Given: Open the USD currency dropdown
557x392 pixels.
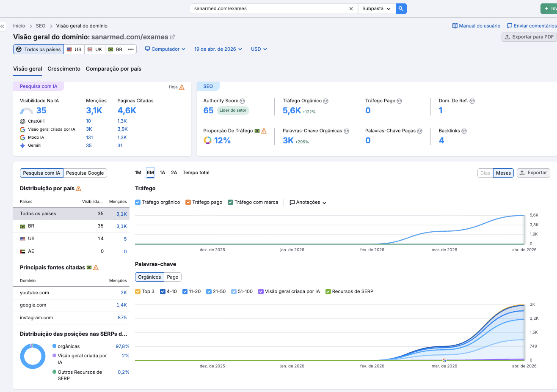Looking at the screenshot, I should click(259, 49).
